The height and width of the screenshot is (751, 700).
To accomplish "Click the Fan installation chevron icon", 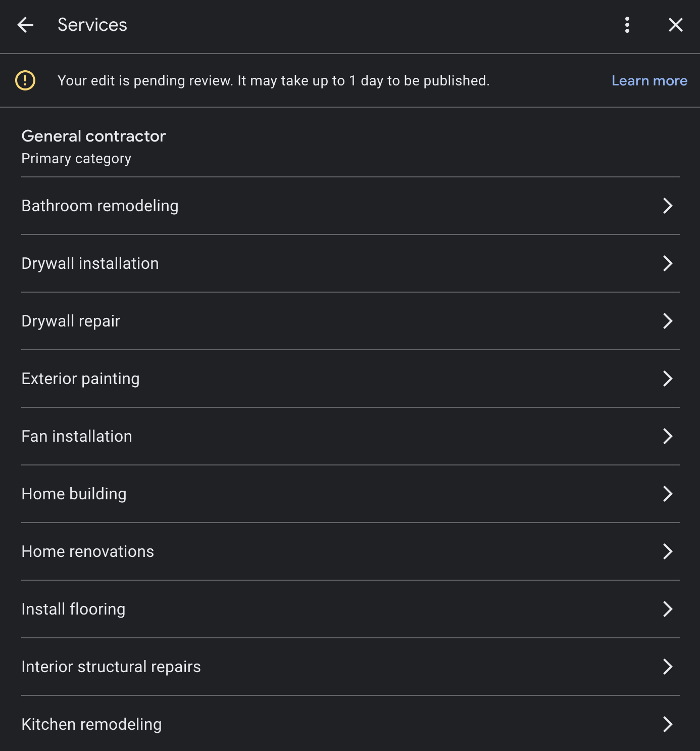I will [x=668, y=436].
